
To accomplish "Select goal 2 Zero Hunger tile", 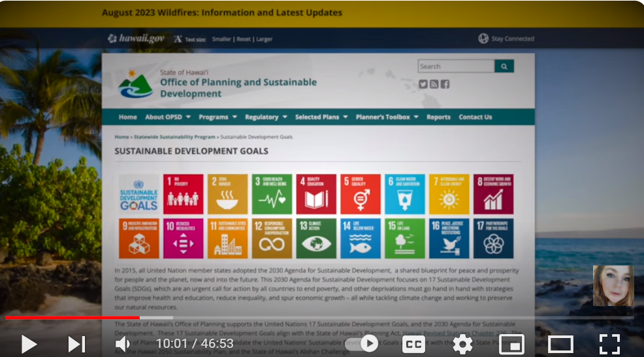I will (227, 194).
